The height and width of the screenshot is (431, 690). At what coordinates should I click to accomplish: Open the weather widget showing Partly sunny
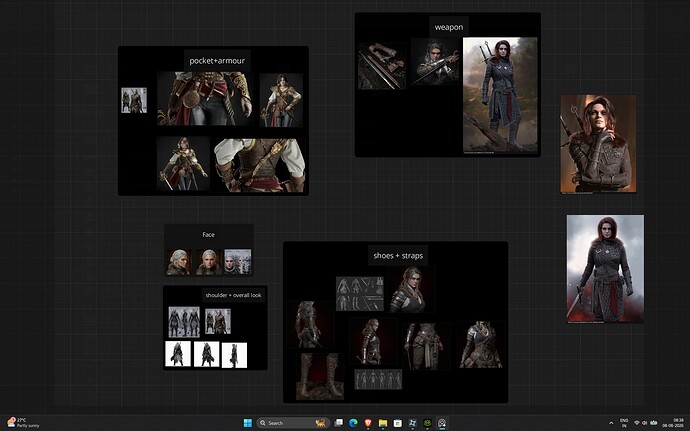pos(23,423)
